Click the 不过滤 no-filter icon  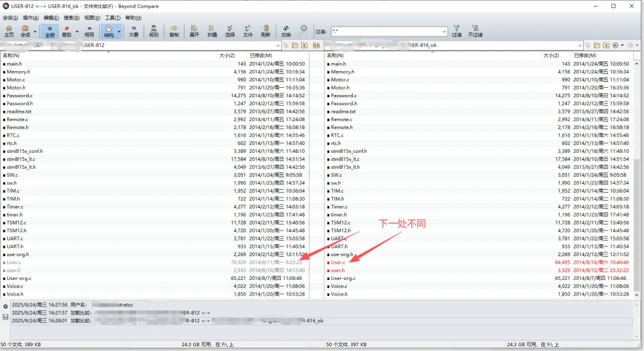[x=475, y=31]
